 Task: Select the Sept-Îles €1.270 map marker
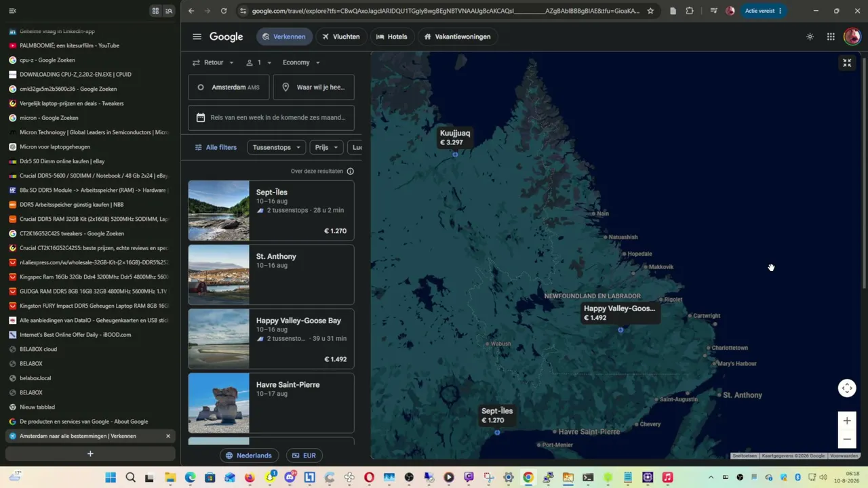point(497,415)
